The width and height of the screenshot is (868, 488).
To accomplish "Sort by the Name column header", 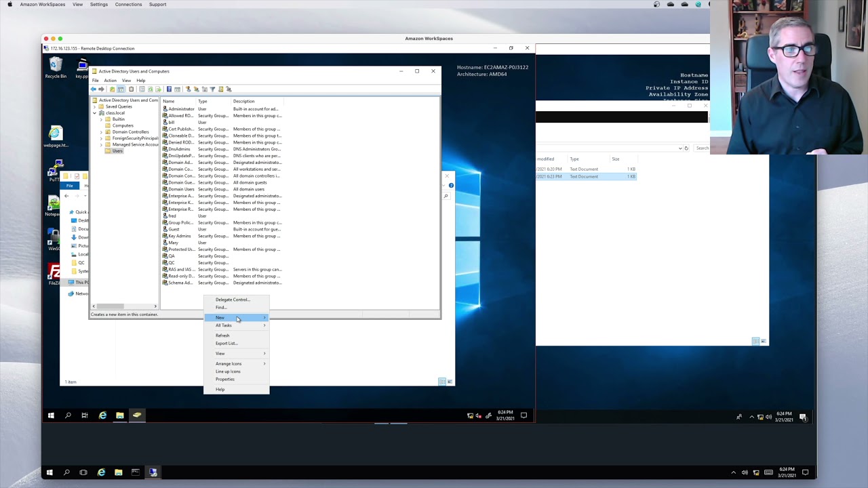I will pos(178,101).
